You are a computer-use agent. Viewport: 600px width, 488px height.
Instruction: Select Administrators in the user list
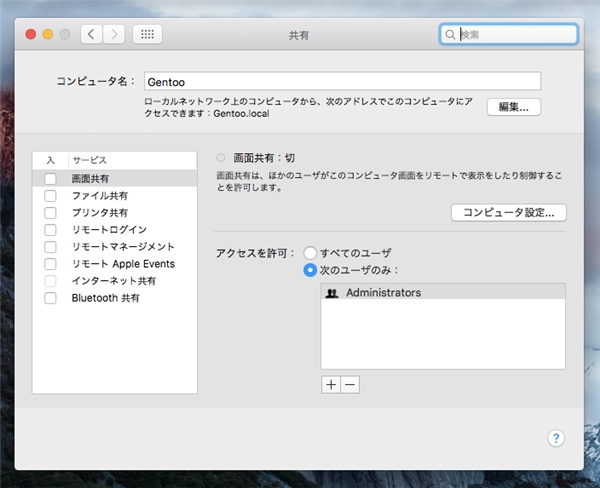[383, 293]
